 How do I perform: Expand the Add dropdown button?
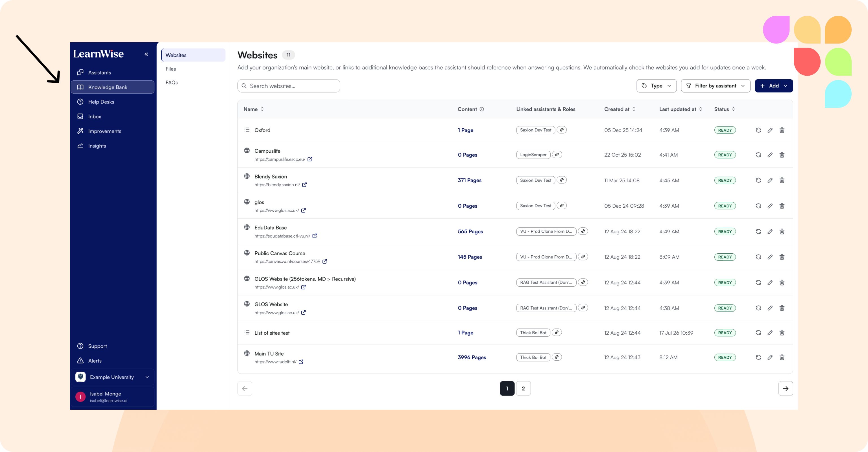pyautogui.click(x=773, y=86)
